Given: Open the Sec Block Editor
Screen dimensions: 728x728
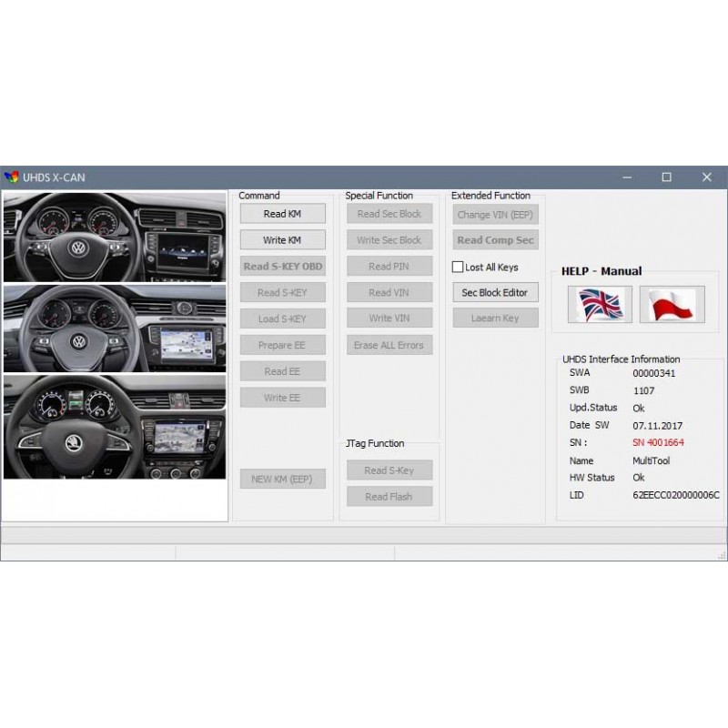Looking at the screenshot, I should click(495, 292).
